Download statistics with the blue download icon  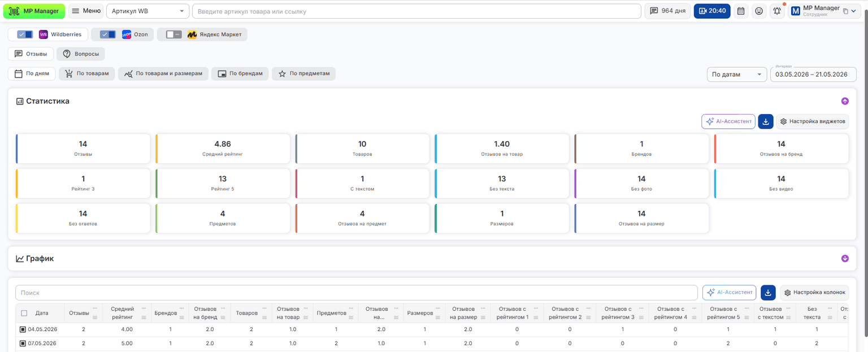point(766,121)
